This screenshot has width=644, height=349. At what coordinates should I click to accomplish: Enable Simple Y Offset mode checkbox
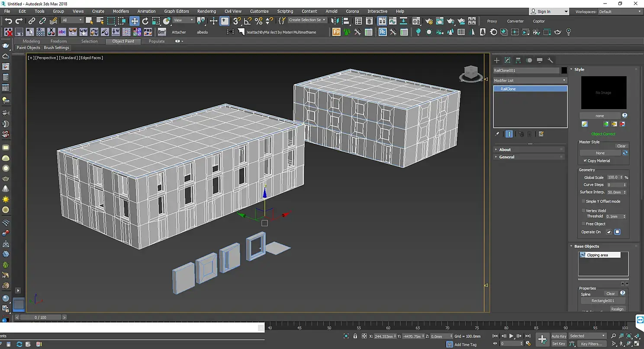pyautogui.click(x=583, y=201)
